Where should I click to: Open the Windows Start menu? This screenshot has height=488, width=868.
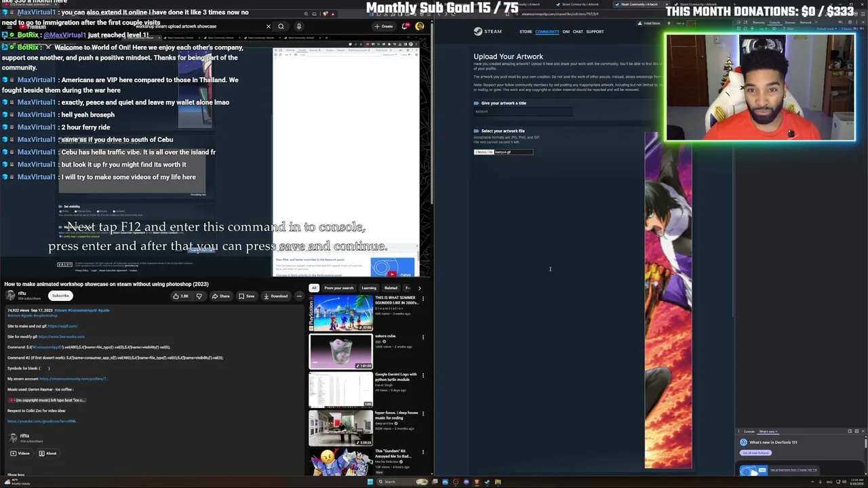(x=370, y=482)
